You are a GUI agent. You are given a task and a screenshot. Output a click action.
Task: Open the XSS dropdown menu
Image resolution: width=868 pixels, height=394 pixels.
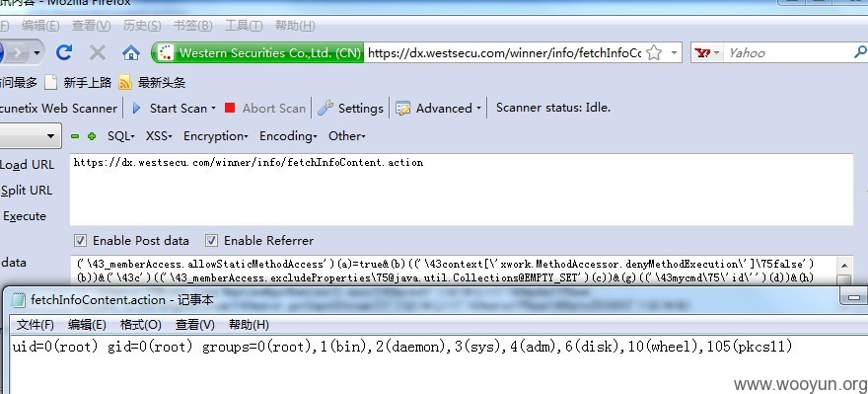pos(159,136)
